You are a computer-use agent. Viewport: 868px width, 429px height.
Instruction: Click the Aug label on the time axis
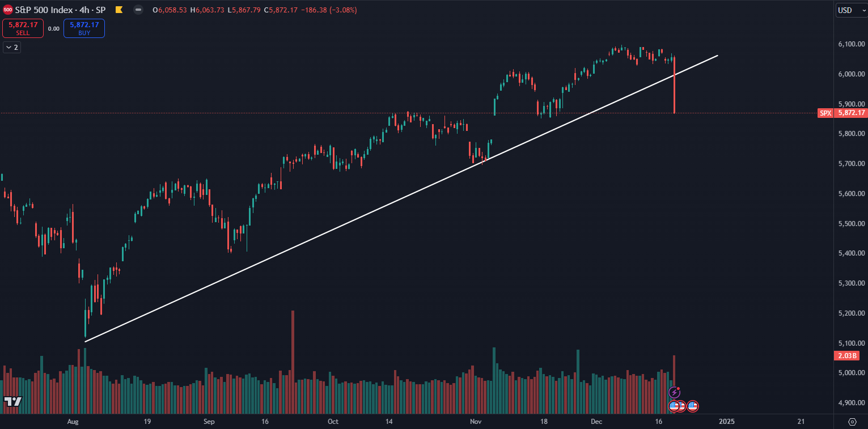pos(73,422)
